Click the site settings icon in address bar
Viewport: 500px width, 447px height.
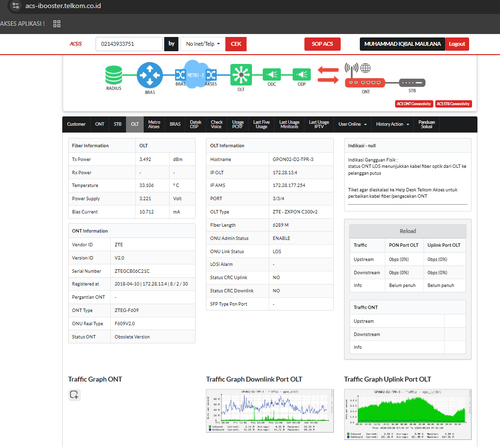coord(16,6)
